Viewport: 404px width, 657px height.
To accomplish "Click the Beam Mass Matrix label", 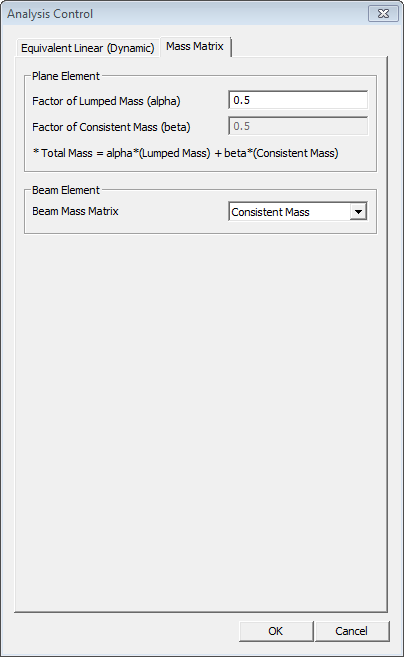I will click(75, 211).
